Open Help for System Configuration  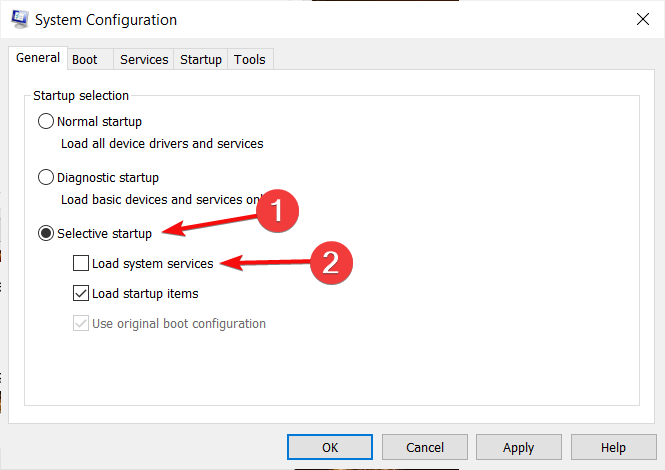(613, 447)
